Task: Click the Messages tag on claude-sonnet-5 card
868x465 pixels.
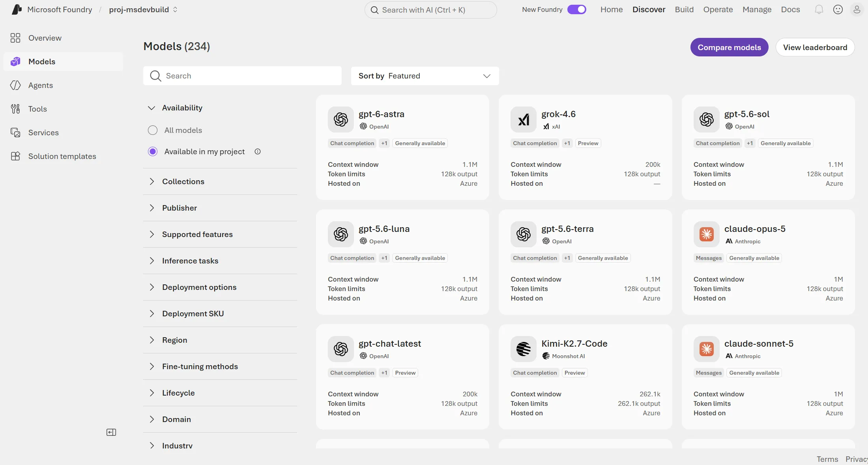Action: coord(709,373)
